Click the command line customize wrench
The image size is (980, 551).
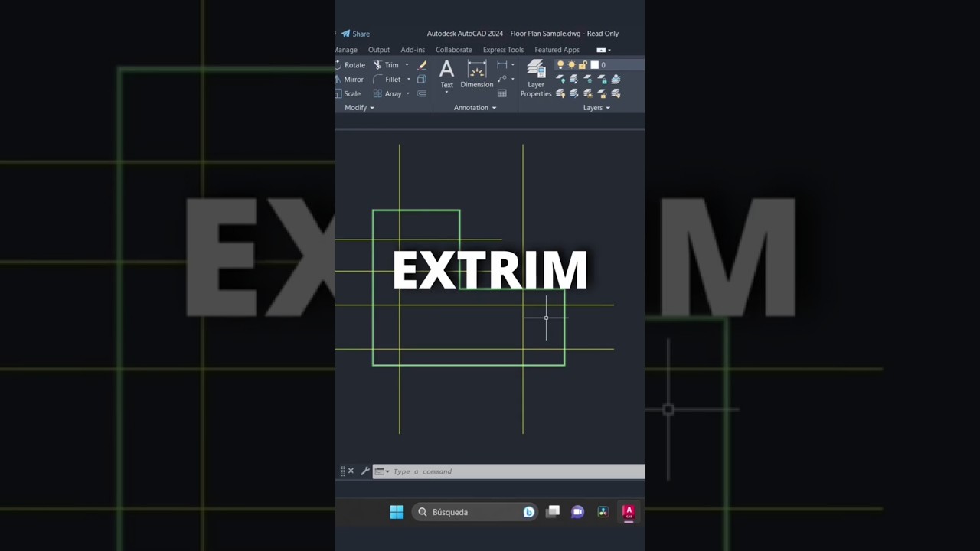(365, 471)
